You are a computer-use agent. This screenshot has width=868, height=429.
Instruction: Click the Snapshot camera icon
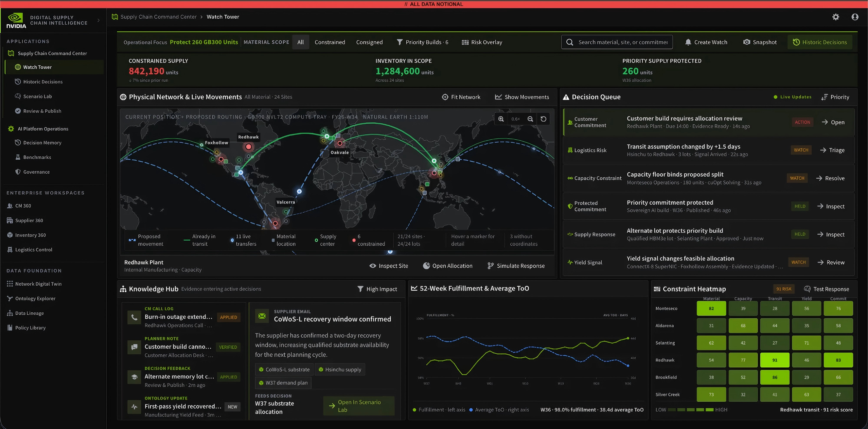click(x=747, y=42)
